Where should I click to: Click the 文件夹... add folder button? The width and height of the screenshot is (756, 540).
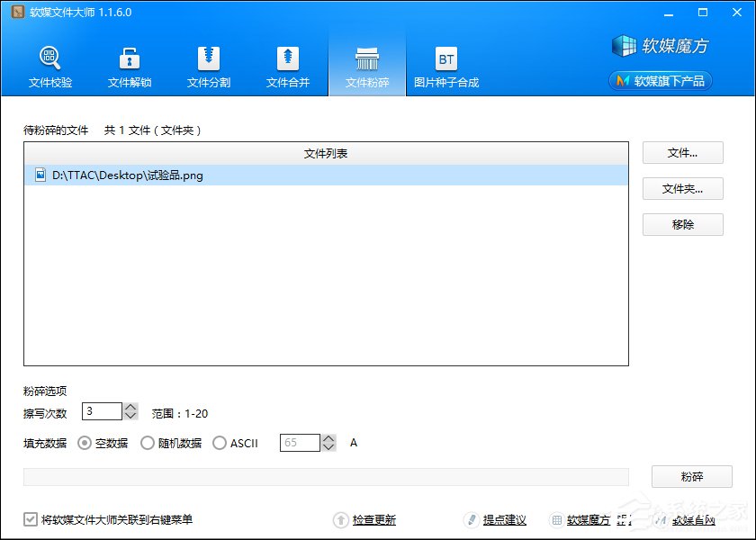click(683, 188)
